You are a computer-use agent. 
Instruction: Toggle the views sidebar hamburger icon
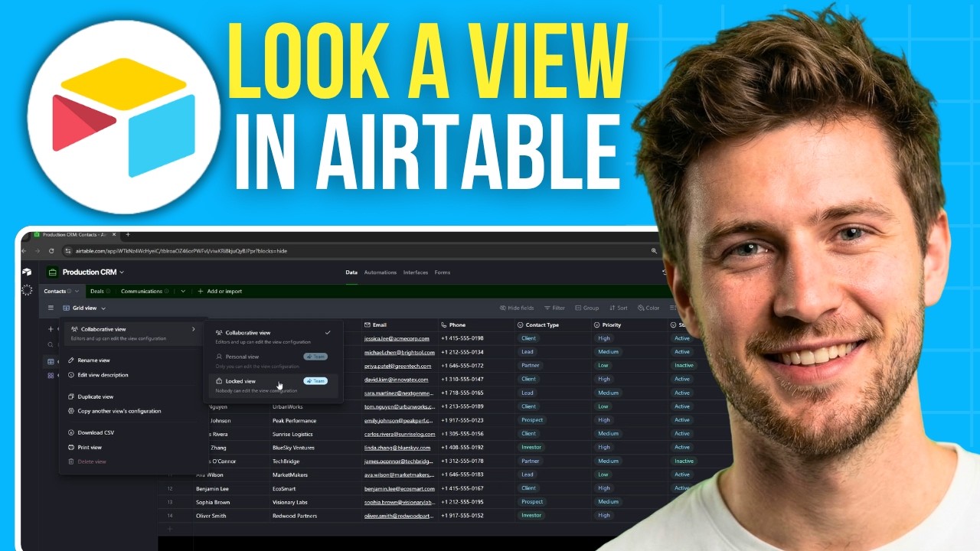[51, 308]
